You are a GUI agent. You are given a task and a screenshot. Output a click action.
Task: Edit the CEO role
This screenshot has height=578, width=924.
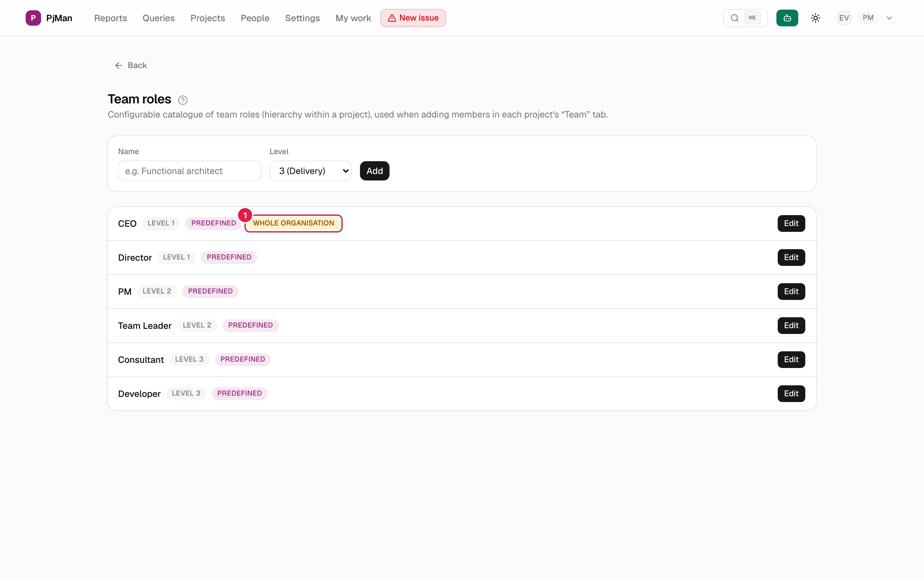pyautogui.click(x=791, y=223)
